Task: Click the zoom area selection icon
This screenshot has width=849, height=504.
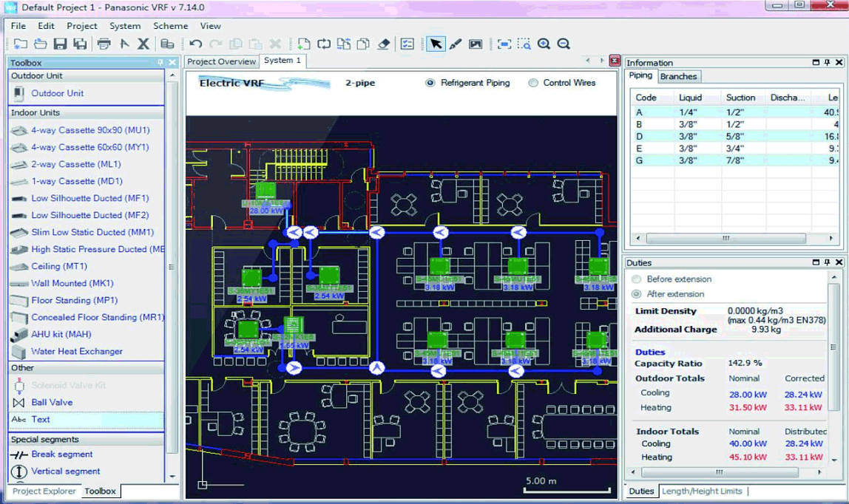Action: click(524, 44)
